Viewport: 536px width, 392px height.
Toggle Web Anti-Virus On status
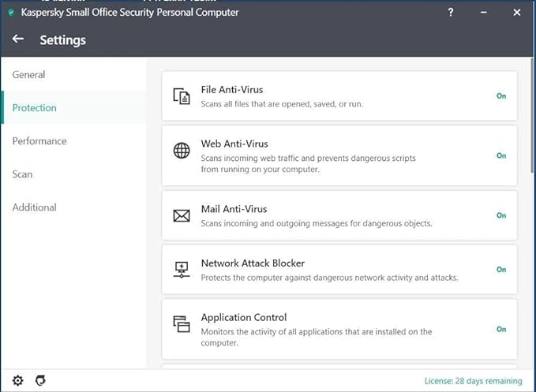tap(501, 155)
